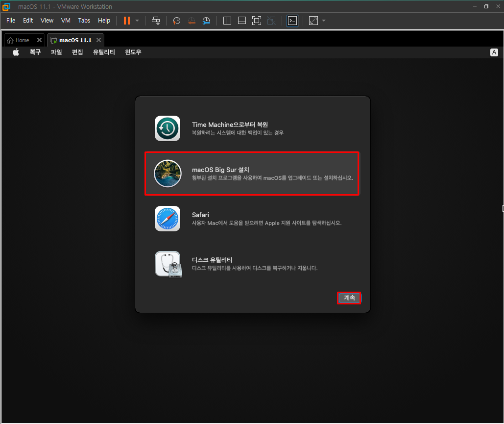The image size is (504, 424).
Task: Open the Apple menu
Action: (16, 52)
